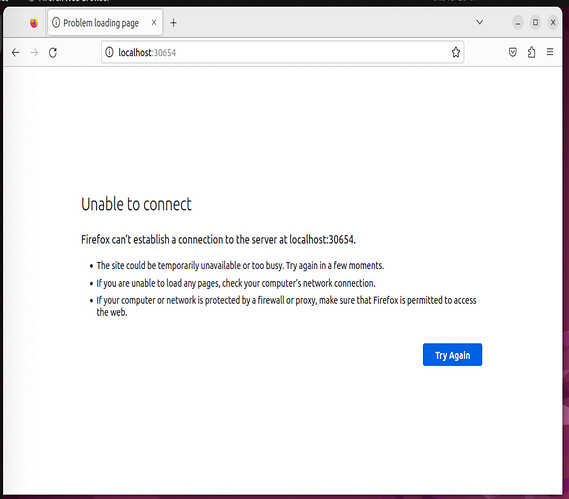Viewport: 569px width, 499px height.
Task: Open the Pocket save icon
Action: pos(512,52)
